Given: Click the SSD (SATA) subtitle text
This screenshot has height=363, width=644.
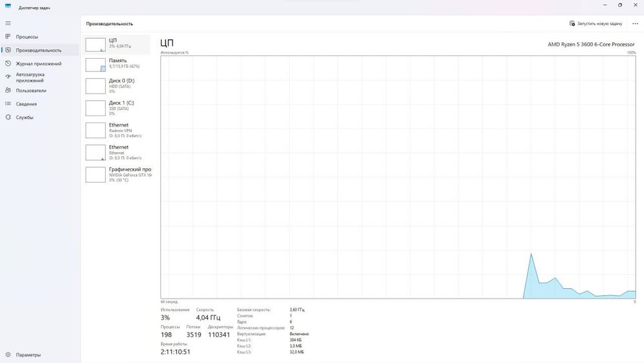Looking at the screenshot, I should click(x=118, y=108).
